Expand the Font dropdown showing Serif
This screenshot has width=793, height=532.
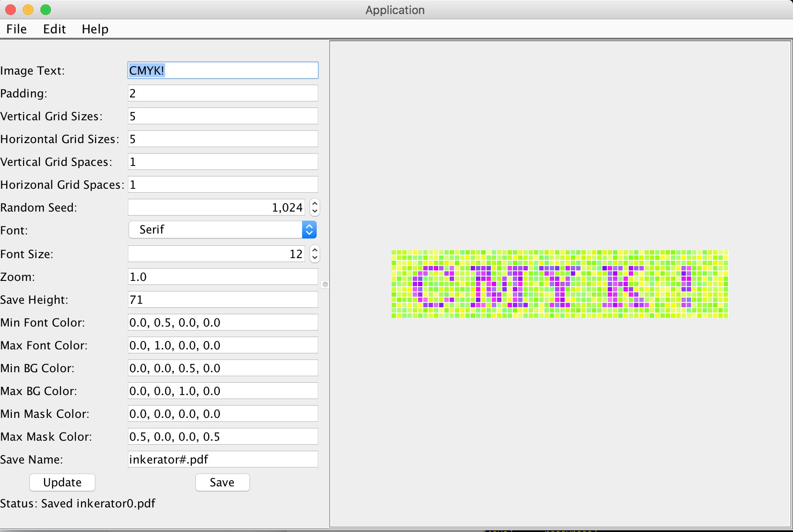coord(309,230)
